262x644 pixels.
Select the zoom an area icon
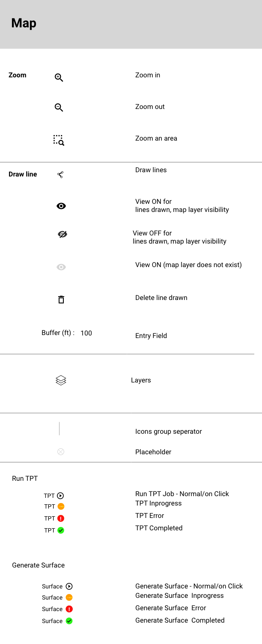[59, 140]
